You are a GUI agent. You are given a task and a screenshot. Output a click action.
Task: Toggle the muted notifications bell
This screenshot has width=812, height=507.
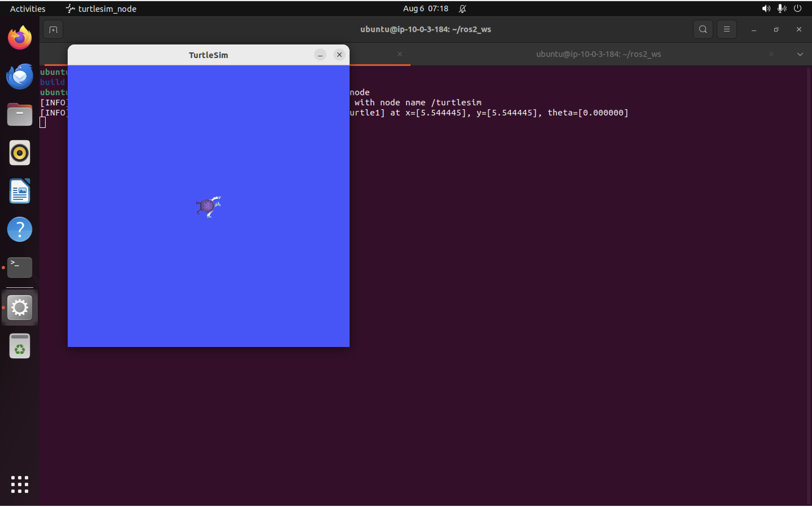[462, 9]
